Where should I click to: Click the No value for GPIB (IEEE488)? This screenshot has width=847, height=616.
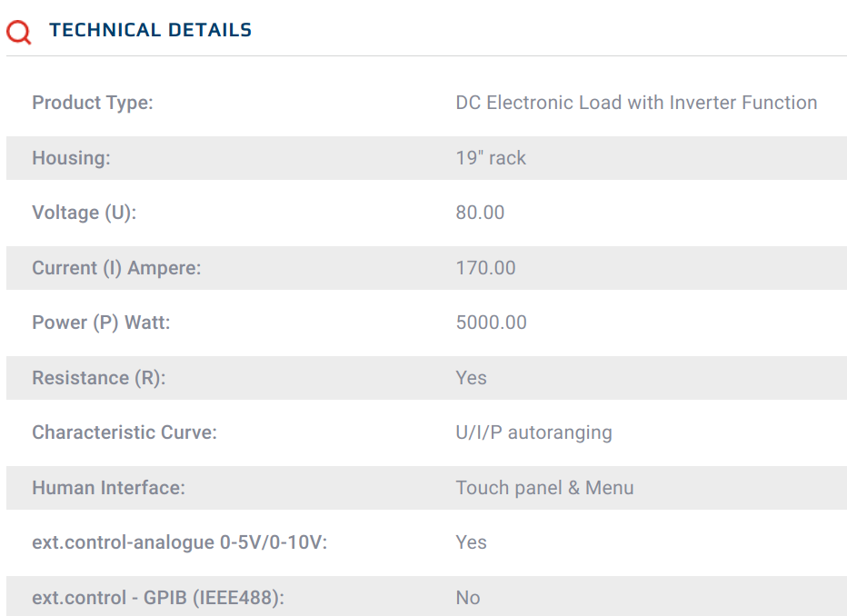pyautogui.click(x=468, y=598)
